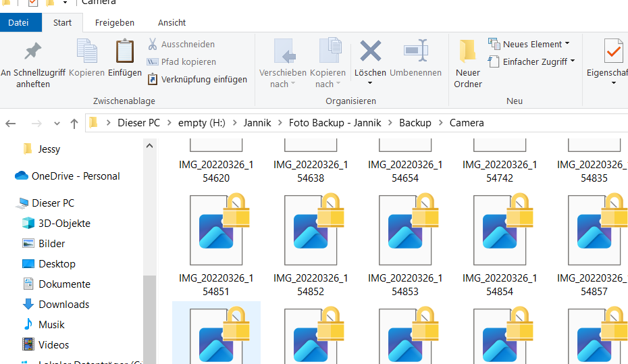Select OneDrive - Personal in sidebar
Screen dimensions: 628x364
pyautogui.click(x=68, y=176)
